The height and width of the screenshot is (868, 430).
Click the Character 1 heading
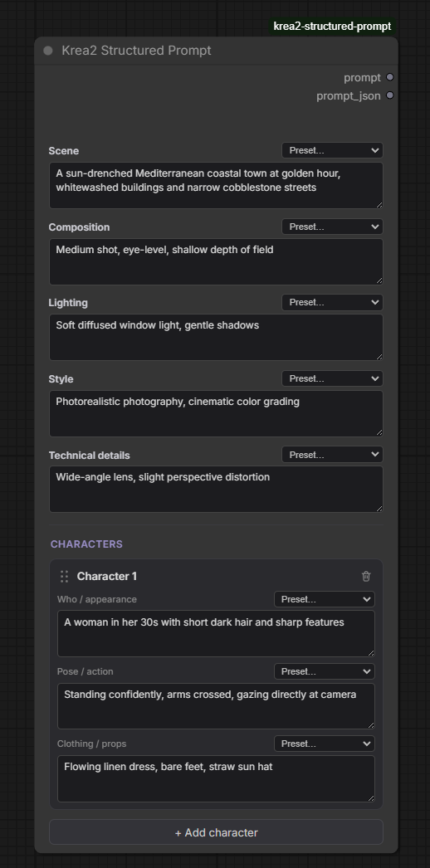click(107, 576)
